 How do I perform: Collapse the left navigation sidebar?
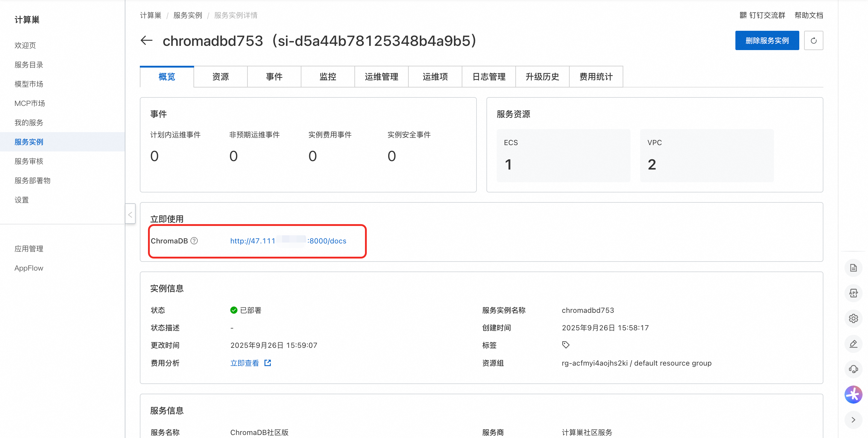point(130,214)
